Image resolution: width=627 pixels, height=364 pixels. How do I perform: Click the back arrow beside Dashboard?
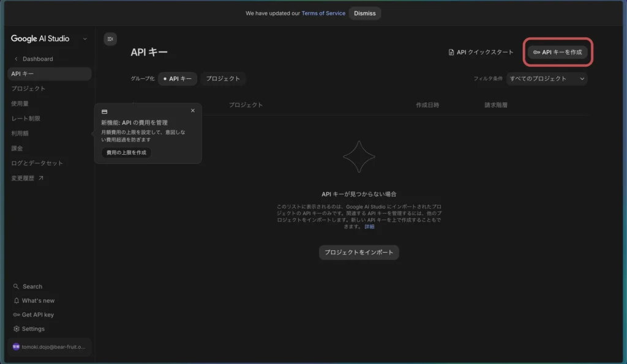coord(16,59)
